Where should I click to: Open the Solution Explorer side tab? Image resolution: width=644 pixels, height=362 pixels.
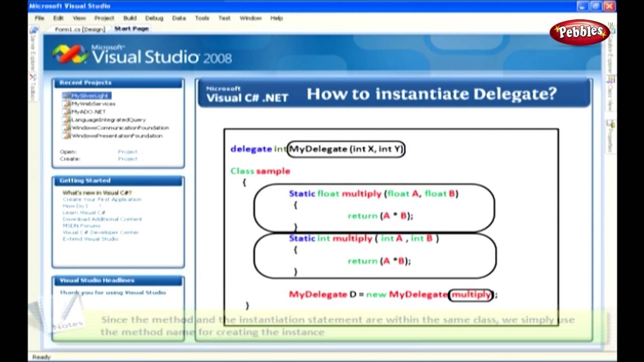tap(611, 49)
